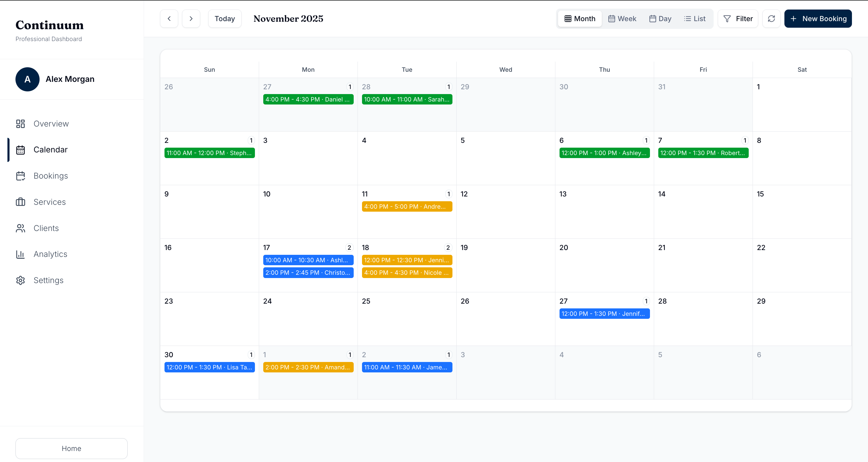Select Alex Morgan's avatar circle
Image resolution: width=868 pixels, height=462 pixels.
(x=27, y=79)
